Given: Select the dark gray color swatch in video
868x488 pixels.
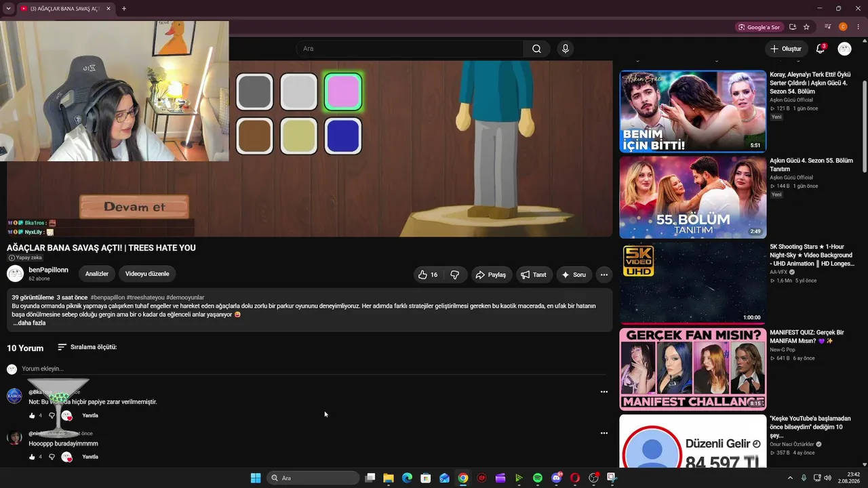Looking at the screenshot, I should pos(254,91).
